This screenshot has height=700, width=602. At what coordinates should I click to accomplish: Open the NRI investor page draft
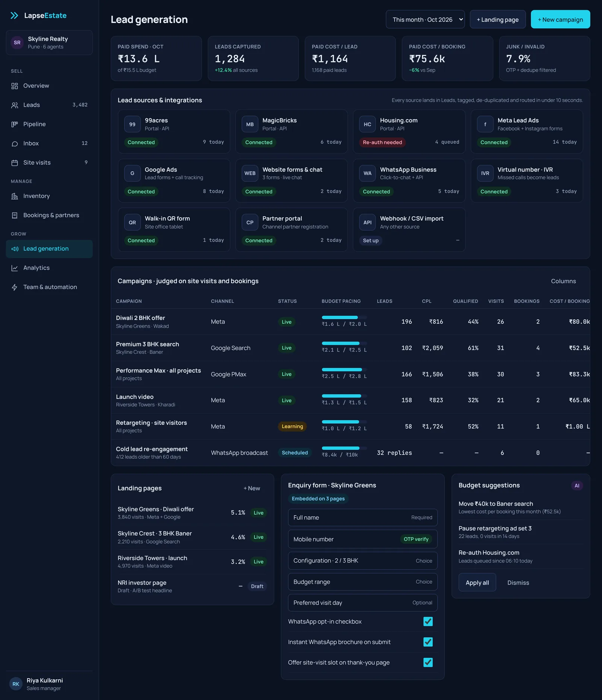point(142,583)
